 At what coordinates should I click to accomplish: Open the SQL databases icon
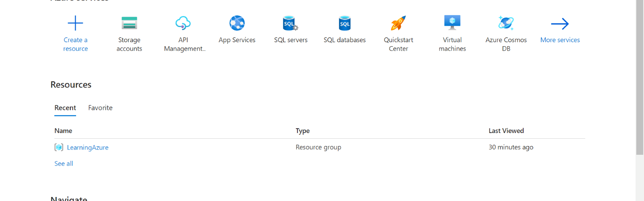[x=345, y=23]
